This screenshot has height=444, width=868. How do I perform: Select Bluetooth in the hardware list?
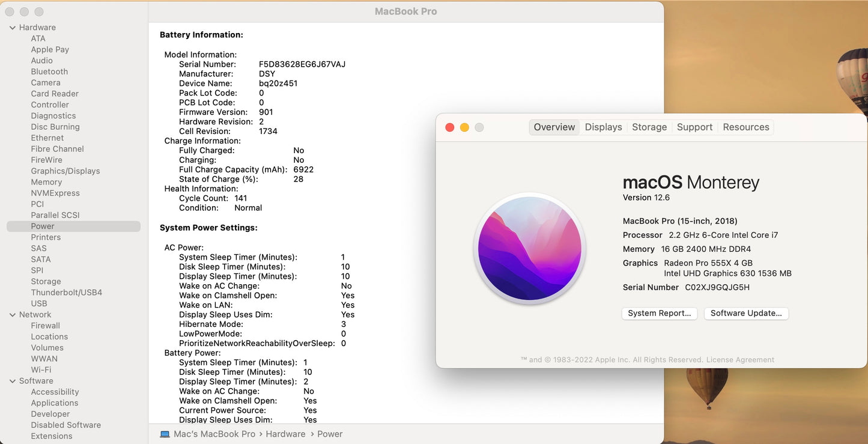pos(49,71)
